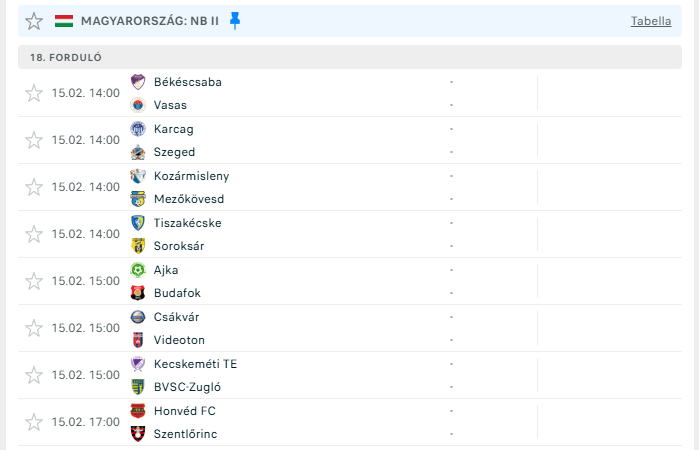This screenshot has width=699, height=450.
Task: Select the Soroksár team name
Action: [x=179, y=246]
